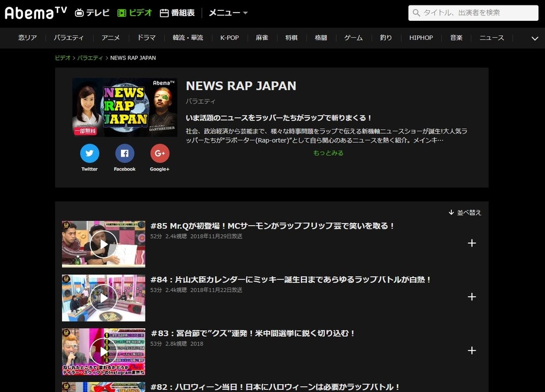This screenshot has width=545, height=392.
Task: Click the Facebook share icon
Action: click(124, 154)
